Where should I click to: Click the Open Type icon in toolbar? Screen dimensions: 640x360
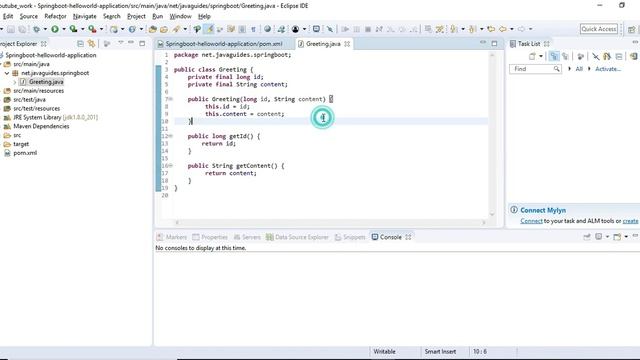153,29
